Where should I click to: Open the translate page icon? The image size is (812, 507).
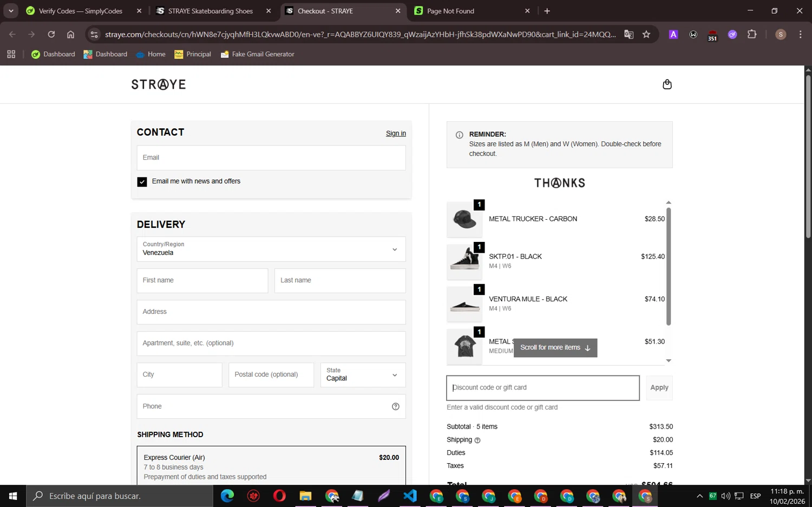(x=628, y=34)
